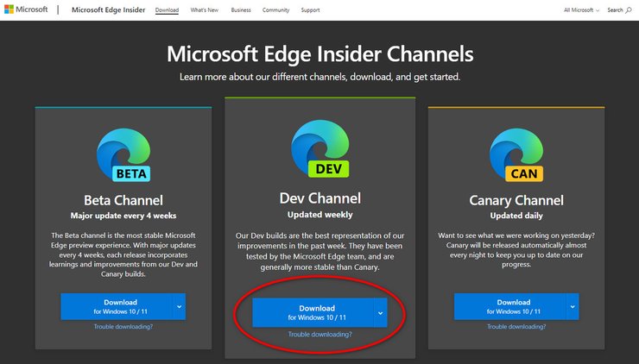Click 'Major update every 4 weeks' text
Image resolution: width=639 pixels, height=364 pixels.
pos(123,216)
